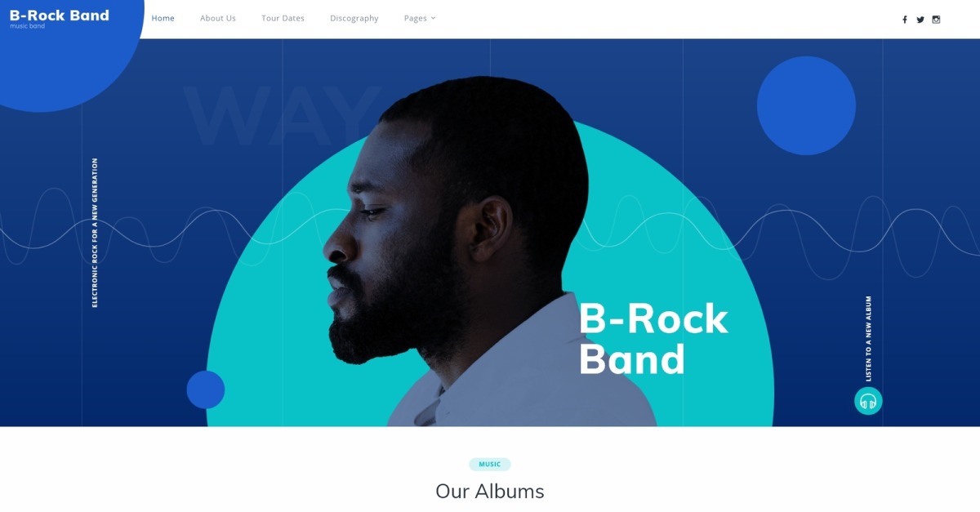Click the B-Rock Band hero headline

pyautogui.click(x=653, y=339)
